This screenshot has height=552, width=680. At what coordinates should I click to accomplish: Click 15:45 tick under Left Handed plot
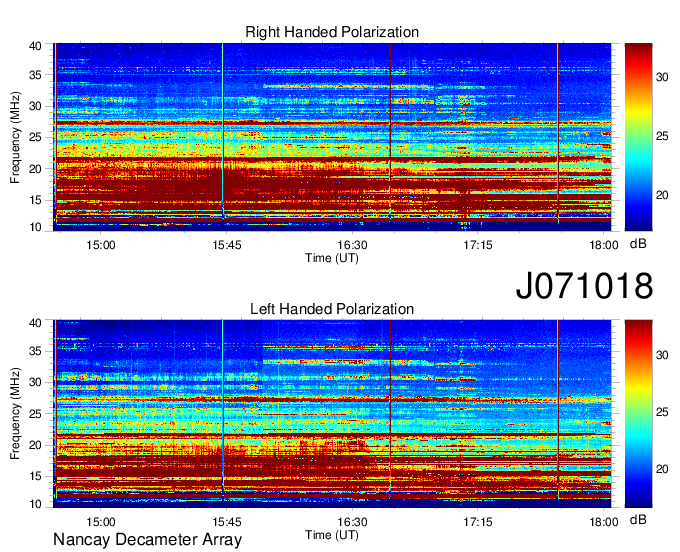coord(226,522)
